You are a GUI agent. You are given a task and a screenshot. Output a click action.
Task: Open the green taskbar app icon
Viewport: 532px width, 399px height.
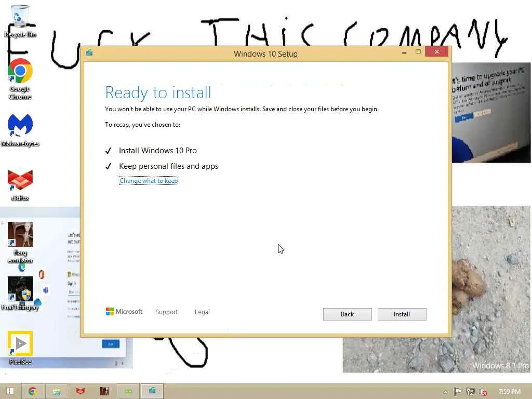point(128,391)
